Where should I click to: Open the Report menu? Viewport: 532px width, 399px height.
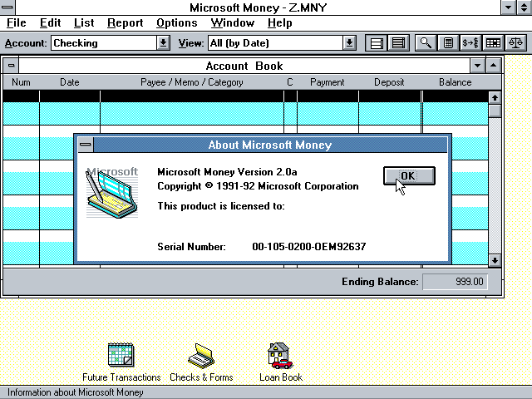click(x=125, y=22)
